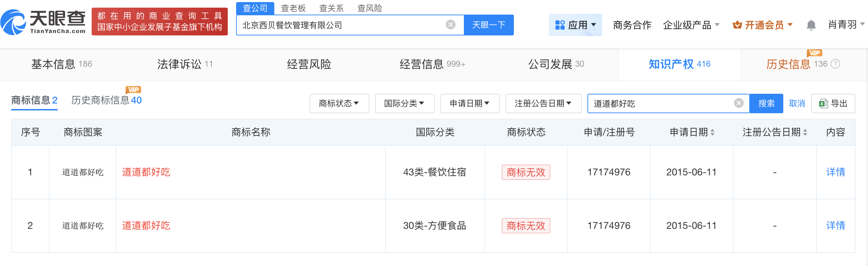Open 详情 for the 30类-方便食品 row
This screenshot has width=868, height=266.
(835, 226)
